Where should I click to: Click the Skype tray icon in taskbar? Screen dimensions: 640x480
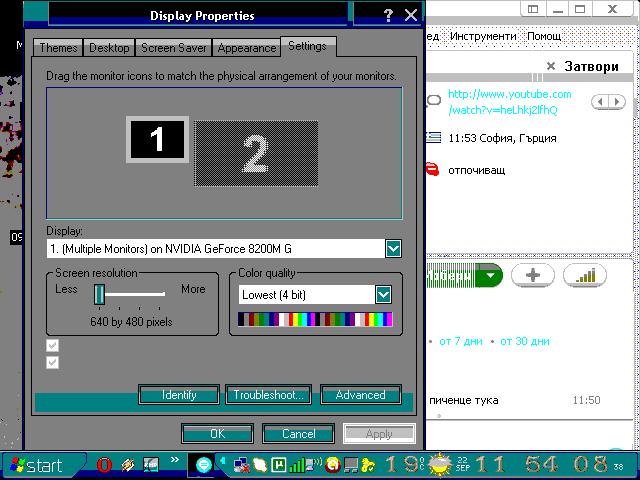click(x=204, y=465)
